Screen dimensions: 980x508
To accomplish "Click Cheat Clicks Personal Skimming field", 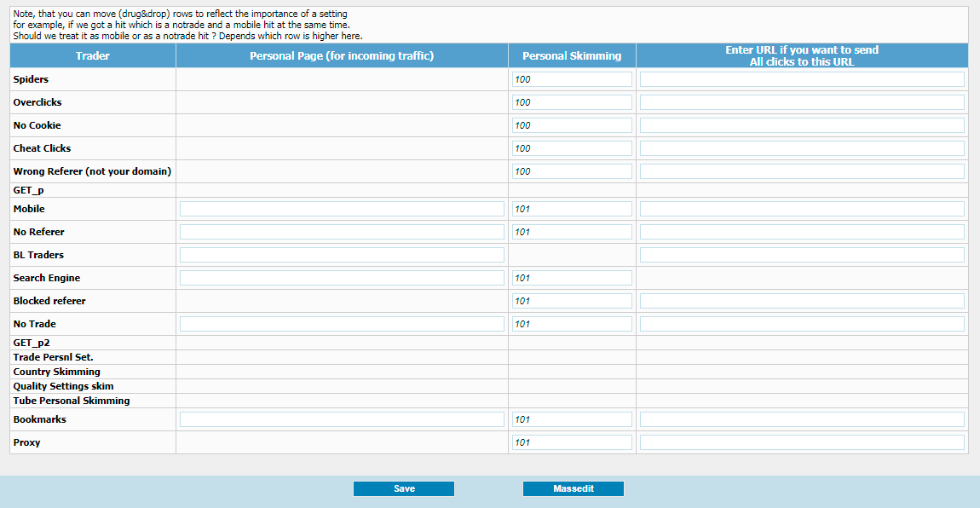I will tap(572, 148).
